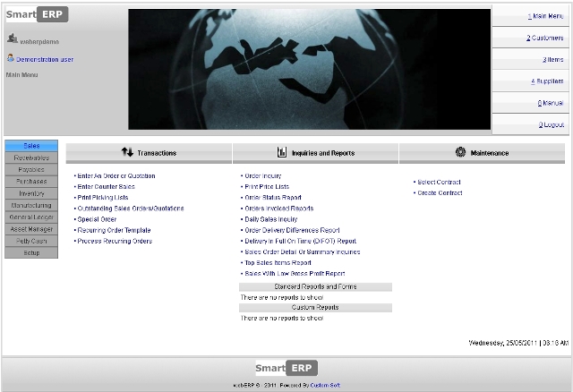The height and width of the screenshot is (392, 573).
Task: Click the Maintenance gear icon
Action: 460,153
